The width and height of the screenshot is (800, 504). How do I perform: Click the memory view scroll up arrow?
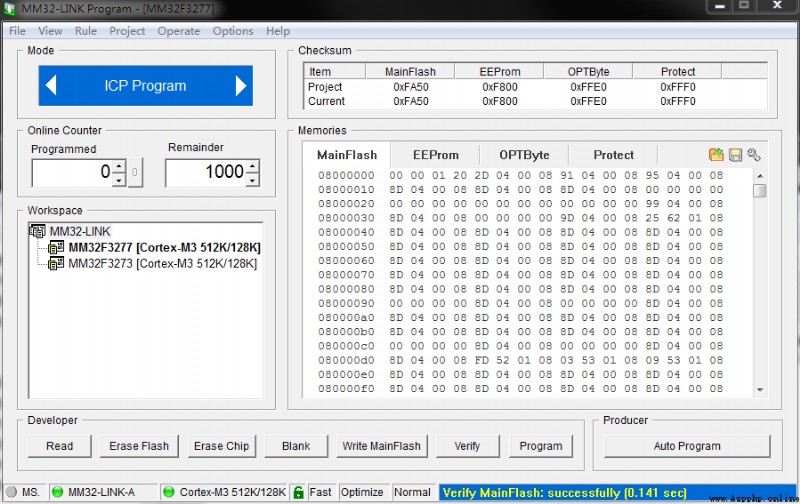point(760,175)
